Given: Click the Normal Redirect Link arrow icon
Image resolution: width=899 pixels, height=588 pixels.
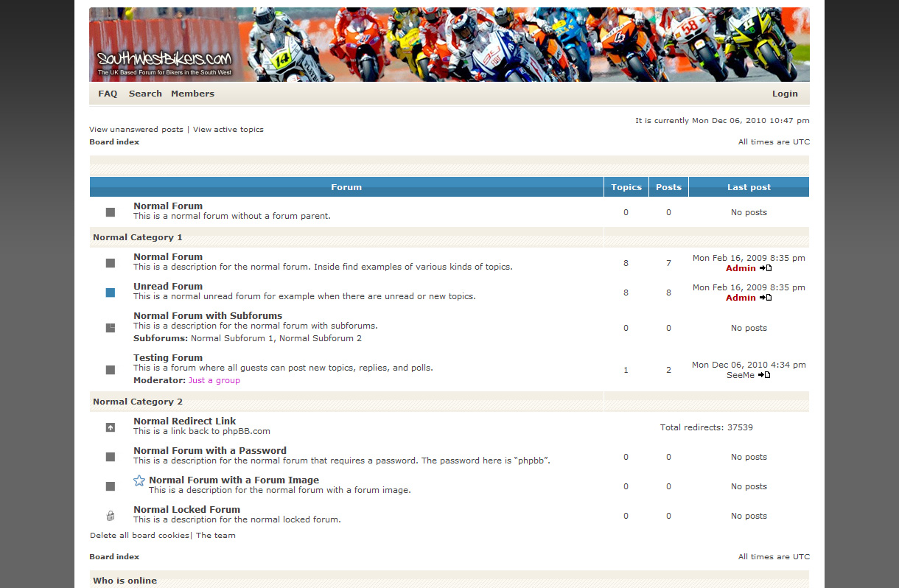Looking at the screenshot, I should click(111, 427).
